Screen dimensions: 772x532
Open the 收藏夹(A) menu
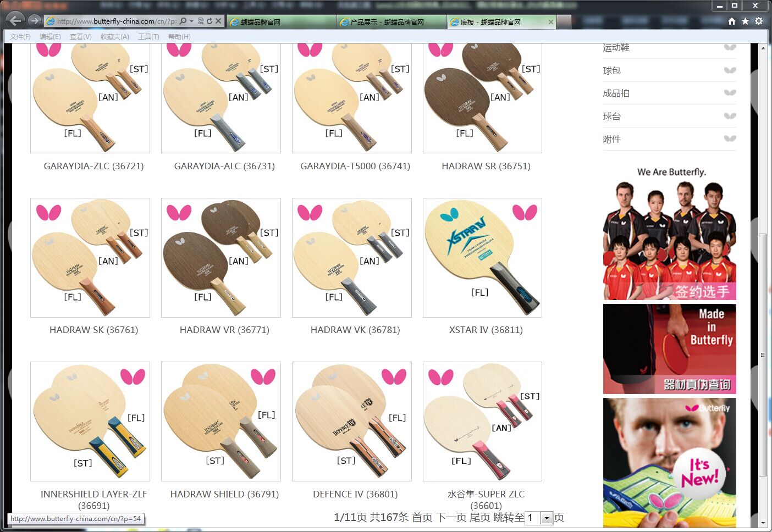pos(114,37)
